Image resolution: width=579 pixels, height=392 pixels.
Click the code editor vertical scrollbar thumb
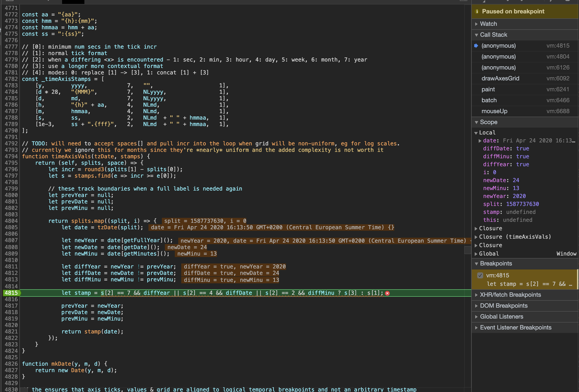click(x=467, y=250)
